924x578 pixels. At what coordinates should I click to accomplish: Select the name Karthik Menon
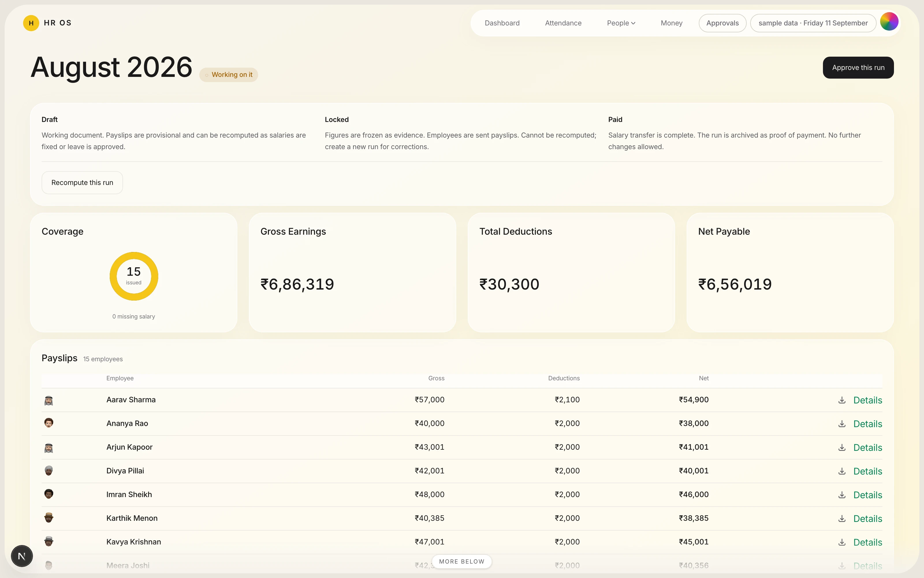pyautogui.click(x=132, y=518)
